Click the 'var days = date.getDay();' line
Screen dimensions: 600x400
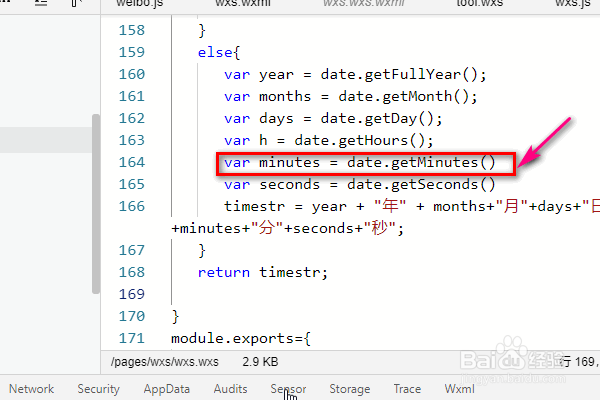click(x=333, y=118)
